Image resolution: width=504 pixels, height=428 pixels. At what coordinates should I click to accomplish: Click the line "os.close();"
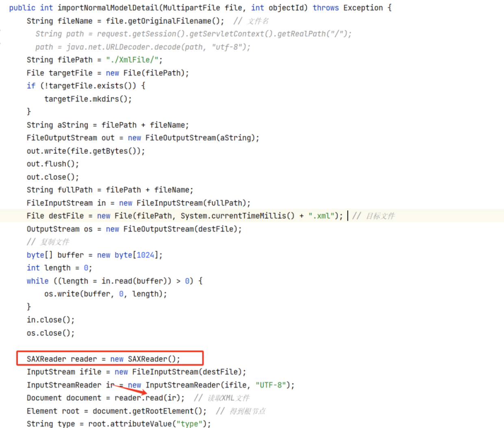pyautogui.click(x=51, y=333)
